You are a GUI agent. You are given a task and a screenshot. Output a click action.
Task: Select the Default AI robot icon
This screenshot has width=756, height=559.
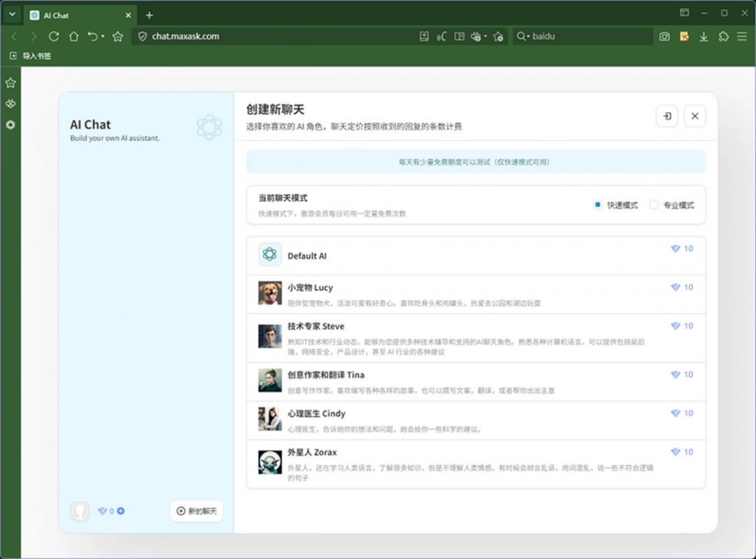tap(269, 254)
